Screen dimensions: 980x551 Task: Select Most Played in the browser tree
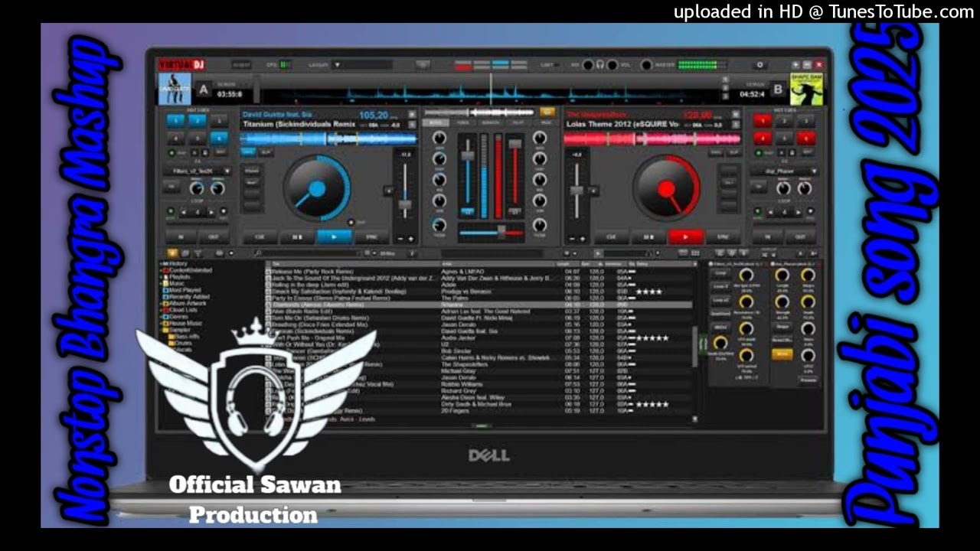183,291
